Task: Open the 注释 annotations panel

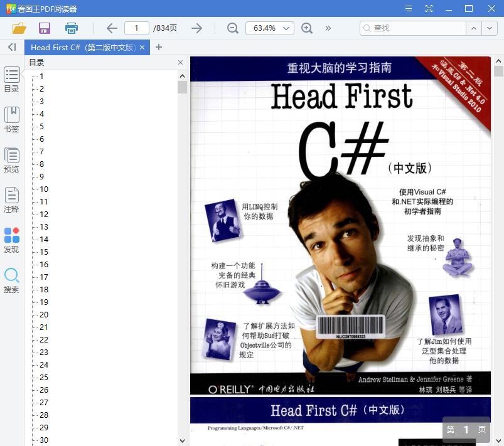Action: point(11,198)
